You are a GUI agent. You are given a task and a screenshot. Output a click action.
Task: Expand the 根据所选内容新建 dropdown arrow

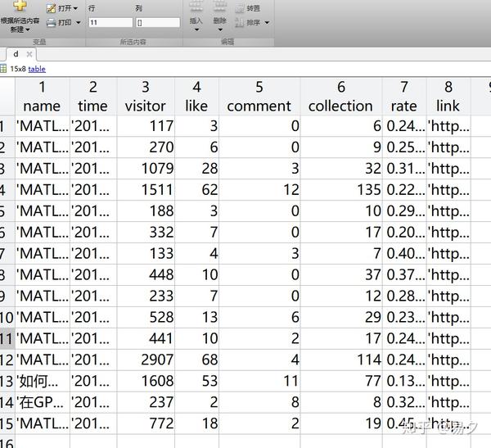[x=28, y=30]
